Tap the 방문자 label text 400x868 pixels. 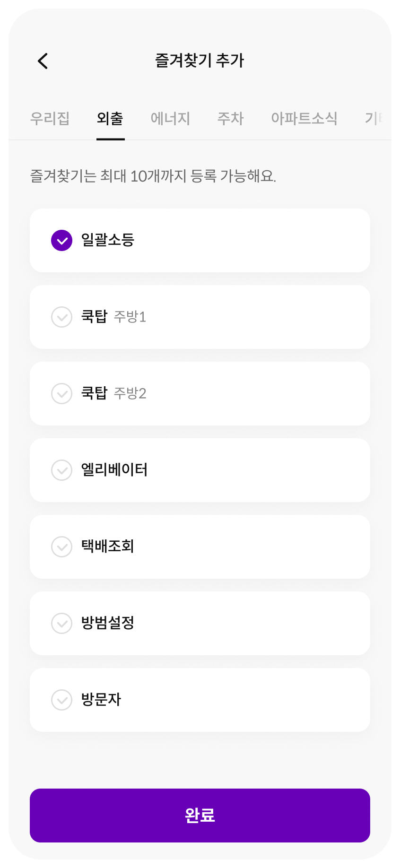point(101,700)
